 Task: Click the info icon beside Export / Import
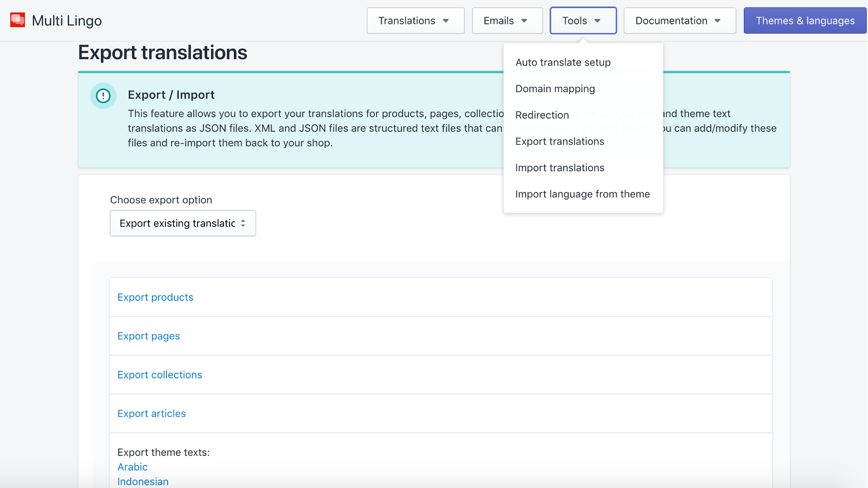pos(103,96)
